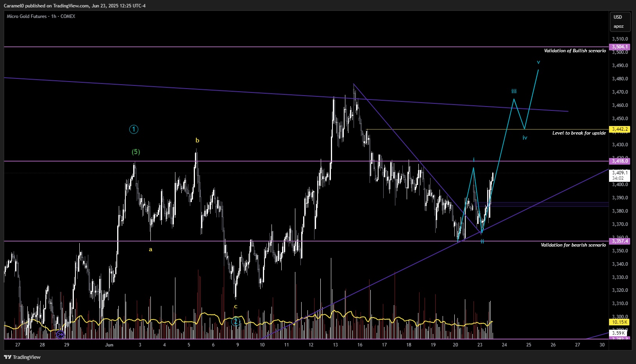The image size is (636, 364).
Task: Click the apoz unit label
Action: pos(618,27)
